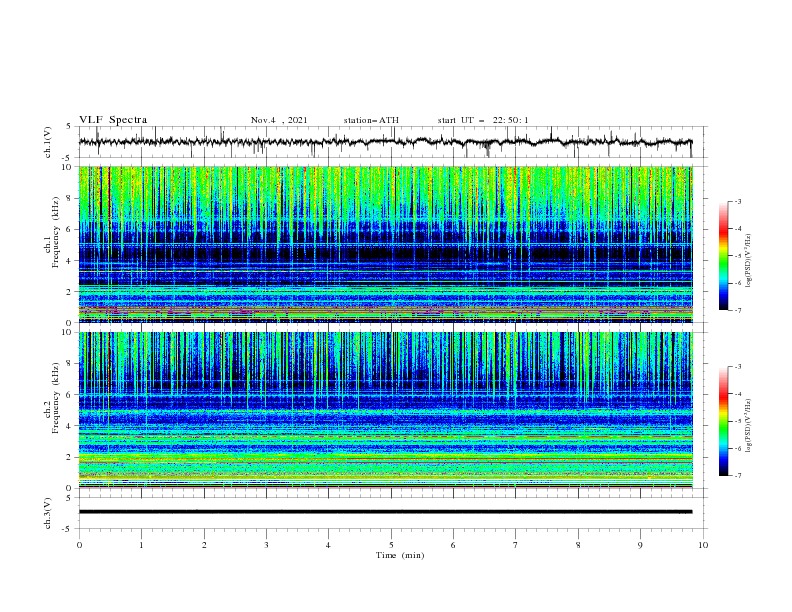
Task: Click the "-4" tick on ch.2 color bar
Action: click(x=737, y=394)
